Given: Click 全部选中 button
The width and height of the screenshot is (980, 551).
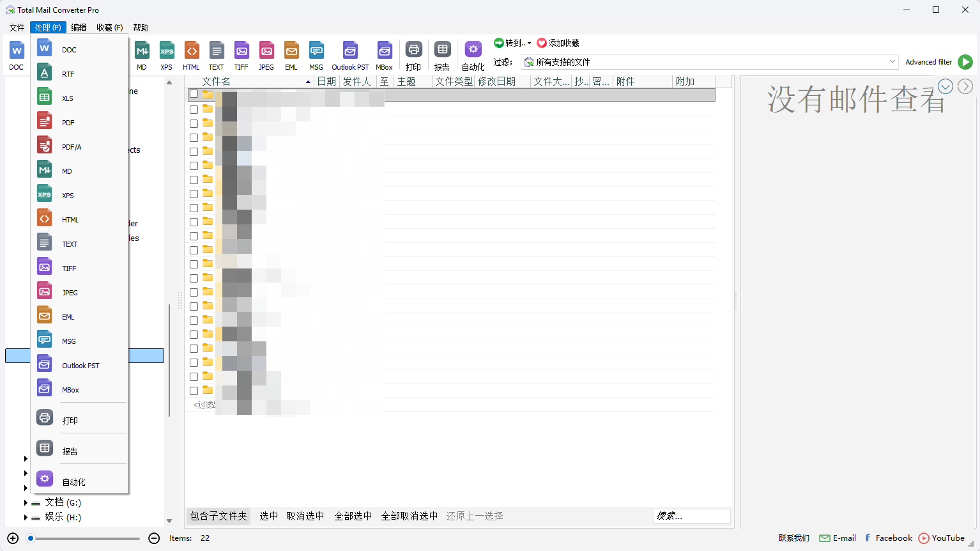Looking at the screenshot, I should click(353, 516).
